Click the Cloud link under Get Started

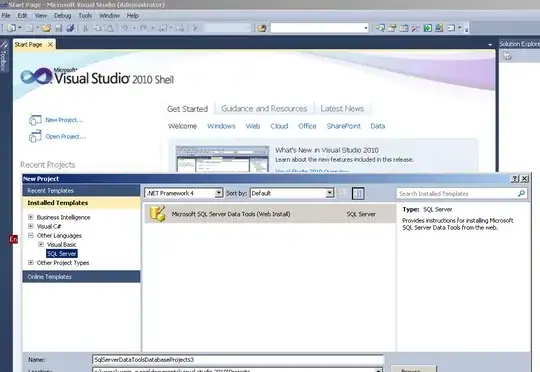pos(279,126)
